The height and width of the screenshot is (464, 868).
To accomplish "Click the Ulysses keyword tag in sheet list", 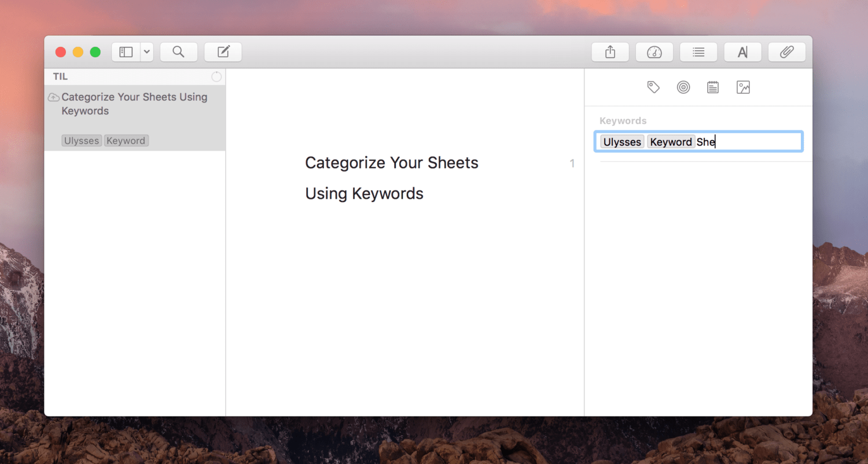I will pos(82,141).
